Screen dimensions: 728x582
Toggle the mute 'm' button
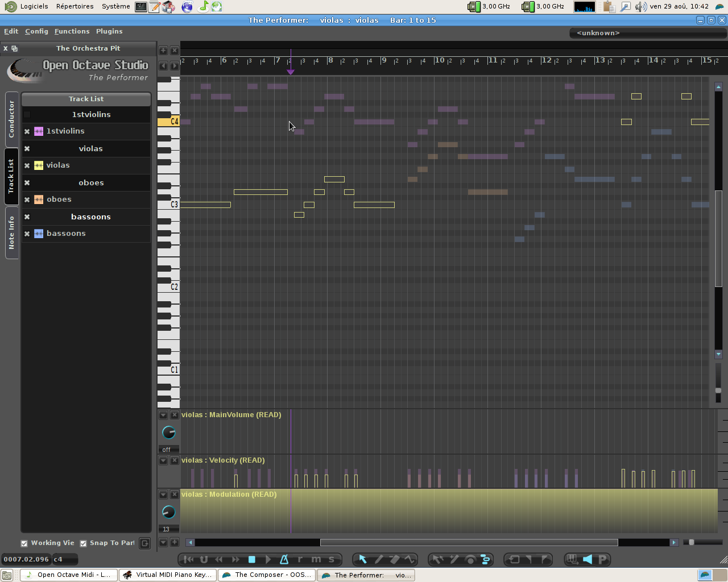tap(316, 560)
